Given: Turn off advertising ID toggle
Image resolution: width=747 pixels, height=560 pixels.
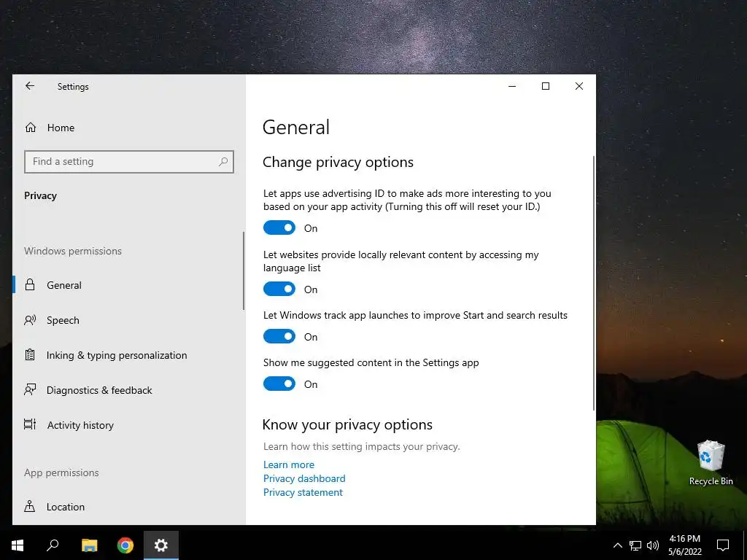Looking at the screenshot, I should (279, 228).
